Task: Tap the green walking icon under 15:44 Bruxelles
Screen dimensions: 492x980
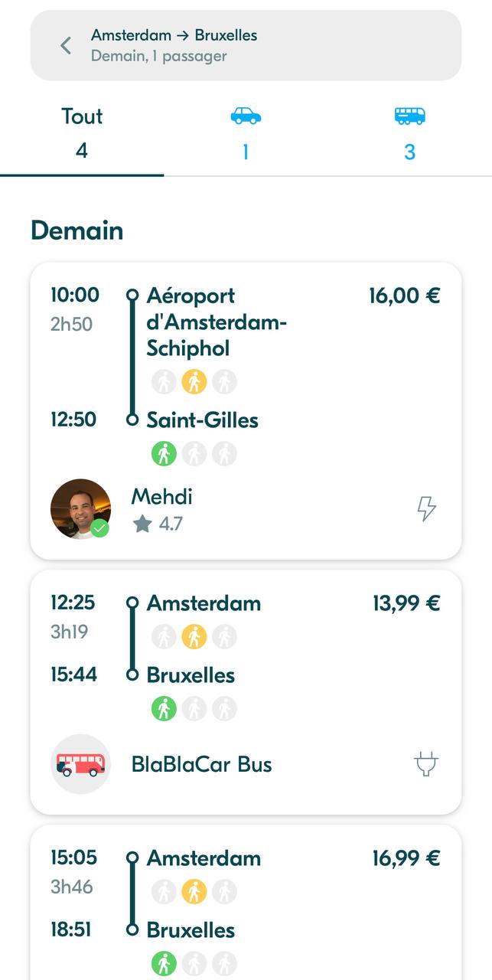Action: point(164,708)
